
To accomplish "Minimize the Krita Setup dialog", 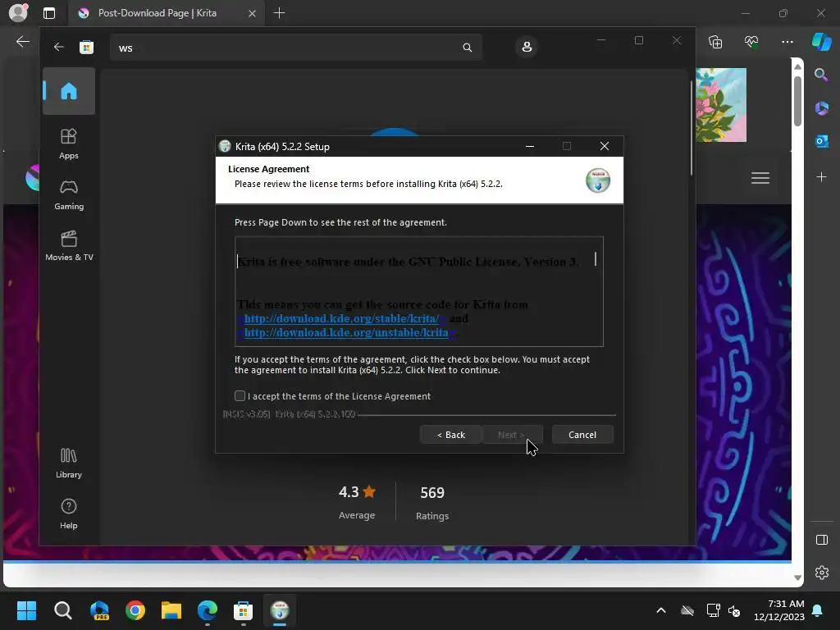I will pos(530,146).
